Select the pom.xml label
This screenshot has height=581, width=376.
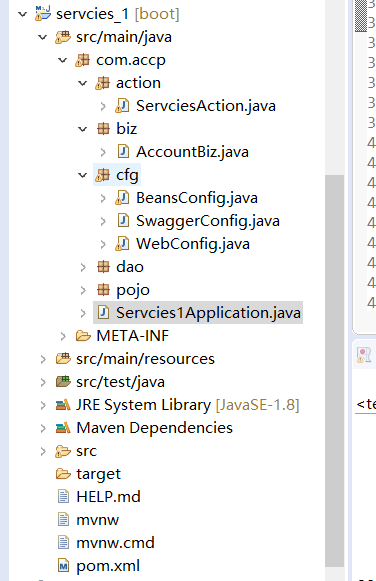pos(108,566)
